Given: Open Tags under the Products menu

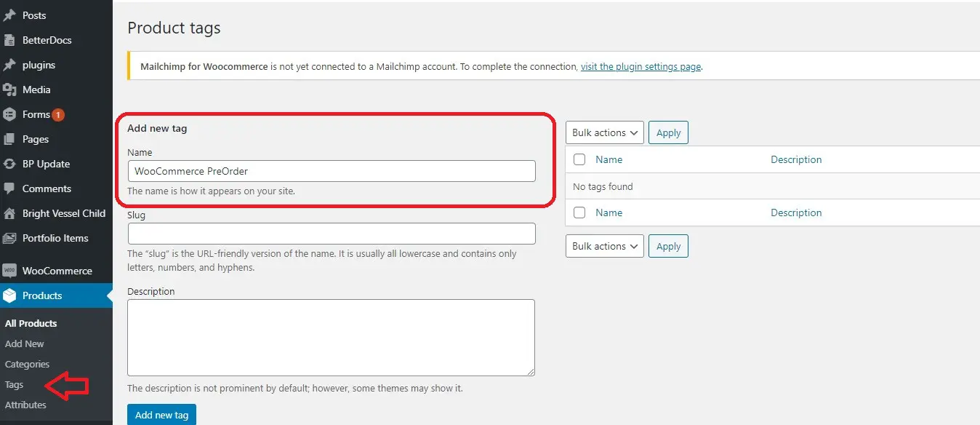Looking at the screenshot, I should point(15,384).
